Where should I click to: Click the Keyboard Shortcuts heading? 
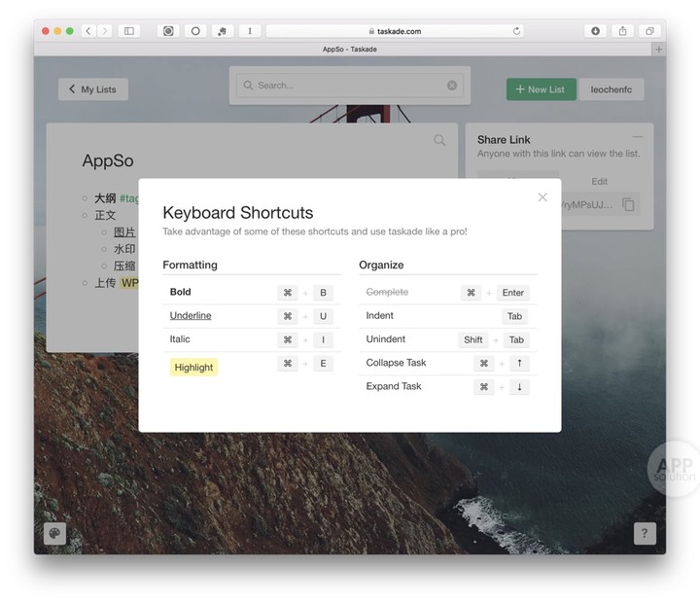coord(238,213)
